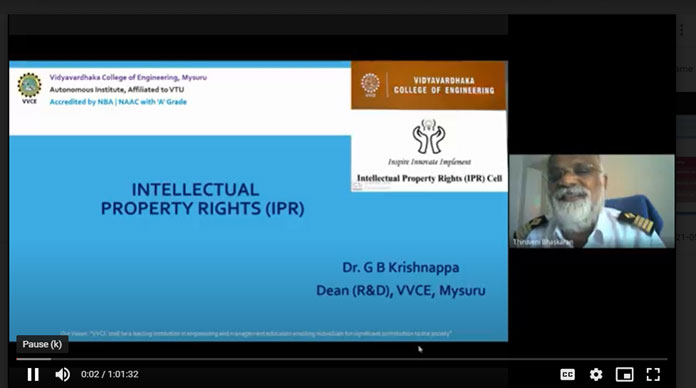
Task: Switch to miniplayer mode
Action: pos(625,374)
